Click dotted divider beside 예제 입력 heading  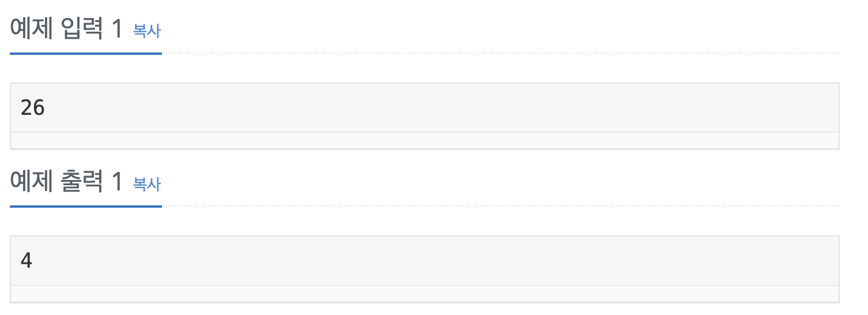tap(501, 53)
